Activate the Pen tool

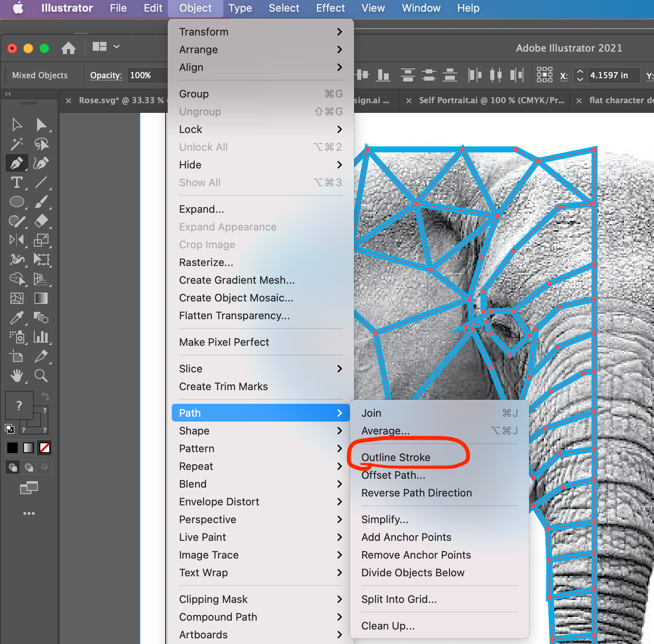[17, 163]
